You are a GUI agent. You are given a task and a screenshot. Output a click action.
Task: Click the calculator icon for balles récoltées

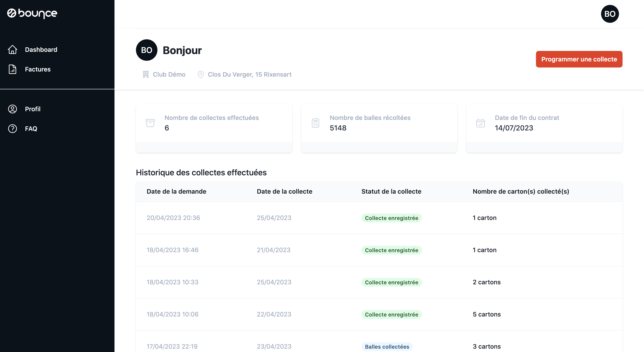(316, 123)
